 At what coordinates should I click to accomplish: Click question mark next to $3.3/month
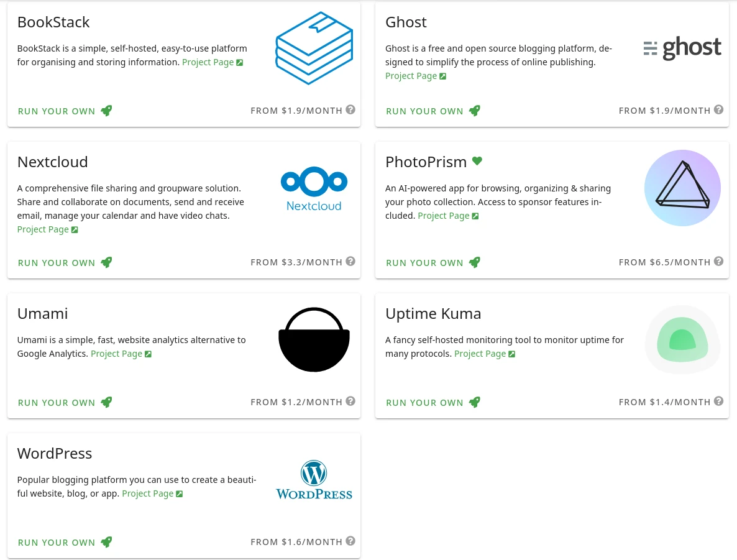(350, 262)
